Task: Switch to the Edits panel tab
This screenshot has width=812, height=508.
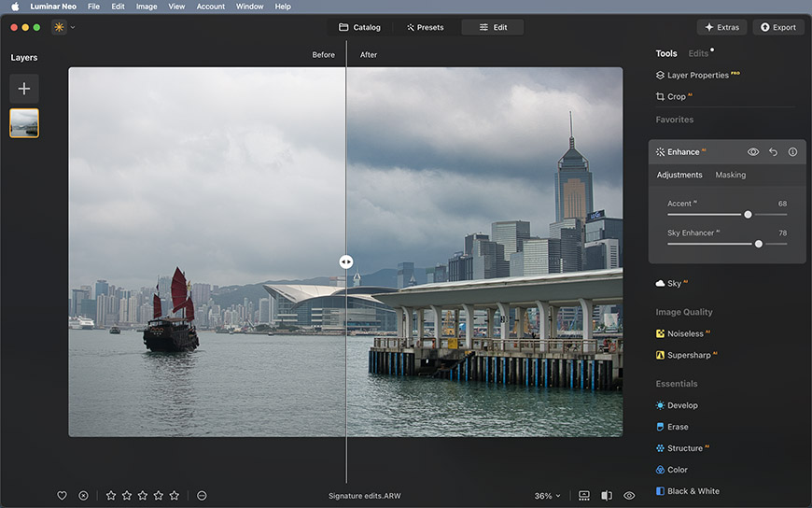Action: coord(698,53)
